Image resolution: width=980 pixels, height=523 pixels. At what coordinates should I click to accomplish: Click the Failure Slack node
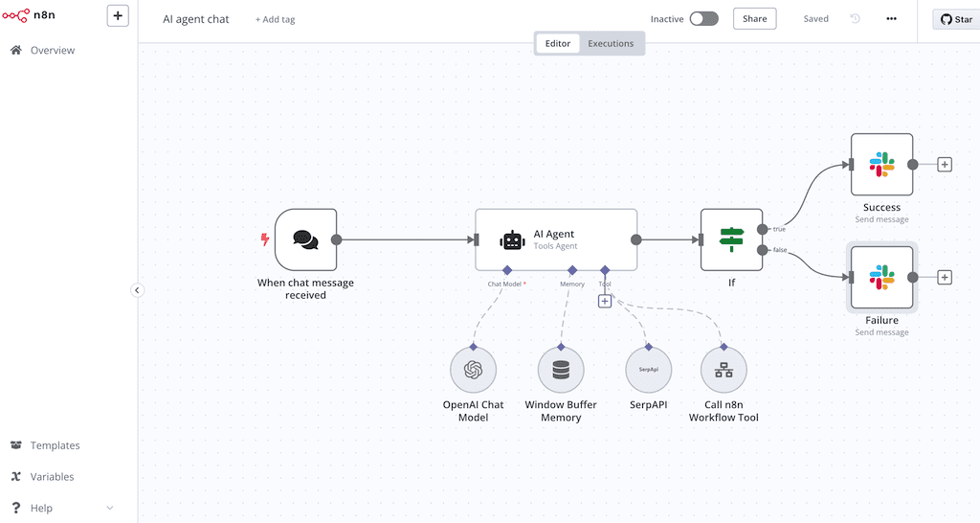click(x=881, y=278)
